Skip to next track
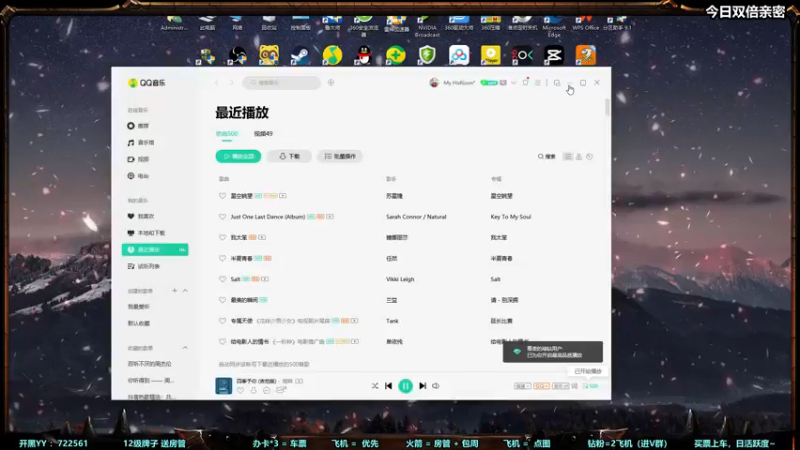The height and width of the screenshot is (450, 800). coord(422,386)
